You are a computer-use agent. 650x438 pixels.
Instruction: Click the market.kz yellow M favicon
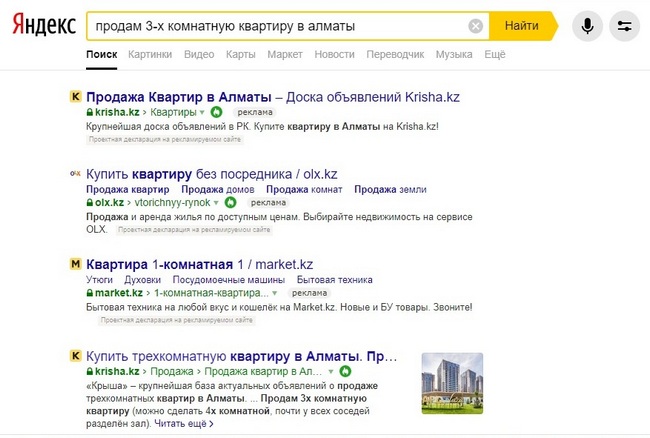pos(74,265)
